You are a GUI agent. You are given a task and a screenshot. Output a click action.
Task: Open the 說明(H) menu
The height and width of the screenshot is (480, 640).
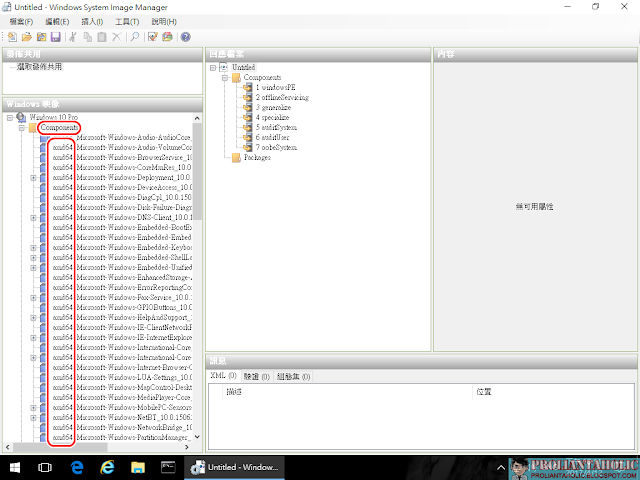164,22
